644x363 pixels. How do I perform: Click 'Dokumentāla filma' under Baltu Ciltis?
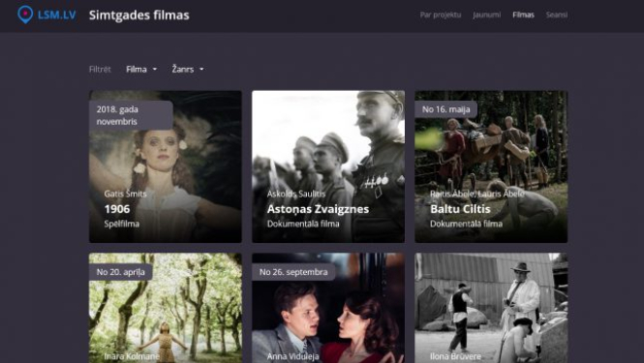466,224
